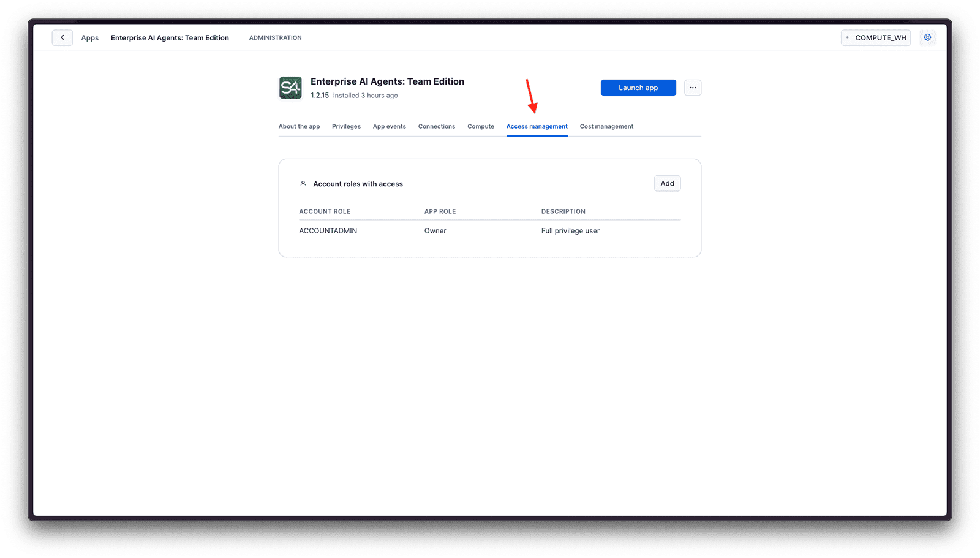Click the person icon beside Account roles
Screen dimensions: 980x558
pos(303,183)
